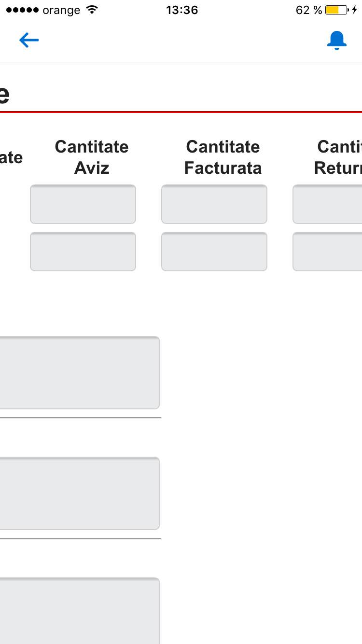Focus second-row Cantitate Retur field at right edge

coord(328,252)
